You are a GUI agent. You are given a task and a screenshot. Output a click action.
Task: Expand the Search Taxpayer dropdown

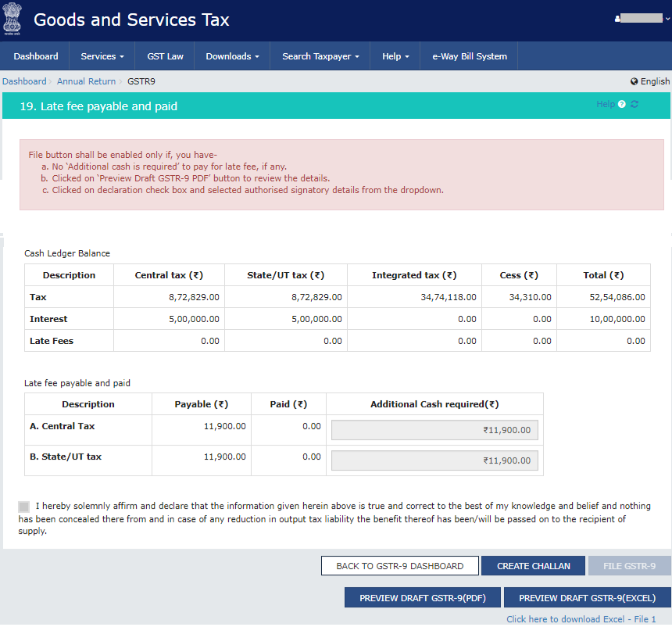[320, 56]
